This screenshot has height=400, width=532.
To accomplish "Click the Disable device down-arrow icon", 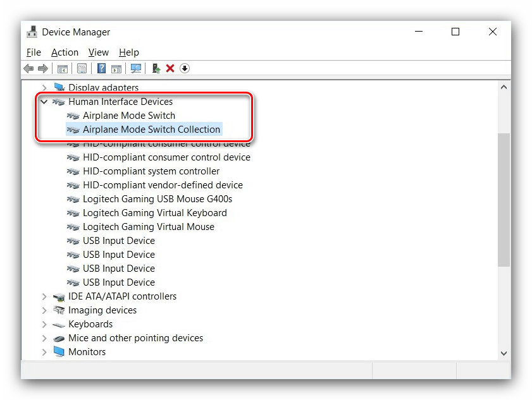I will [x=185, y=68].
